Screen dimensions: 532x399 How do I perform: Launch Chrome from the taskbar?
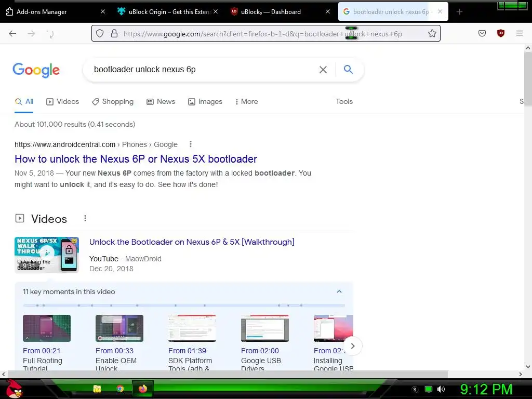(120, 389)
